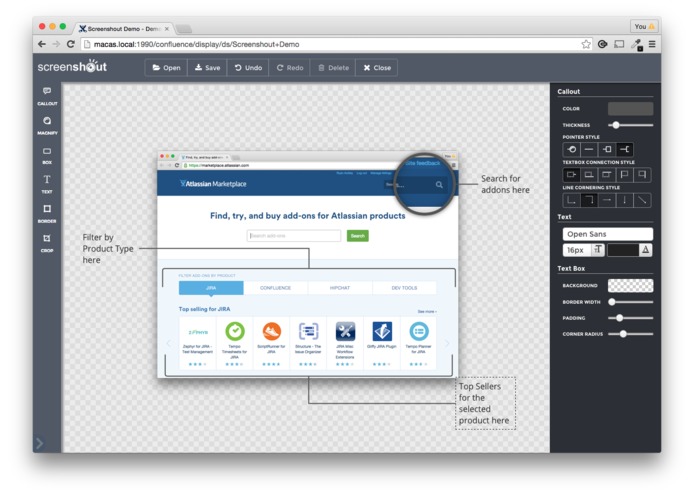Click the cast screen icon
695x494 pixels.
point(619,44)
